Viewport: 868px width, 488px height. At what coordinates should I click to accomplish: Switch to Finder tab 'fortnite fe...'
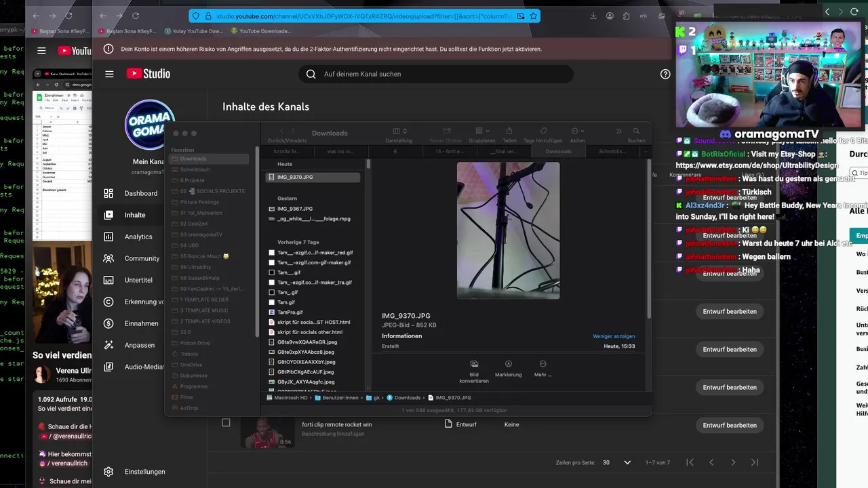[x=286, y=152]
